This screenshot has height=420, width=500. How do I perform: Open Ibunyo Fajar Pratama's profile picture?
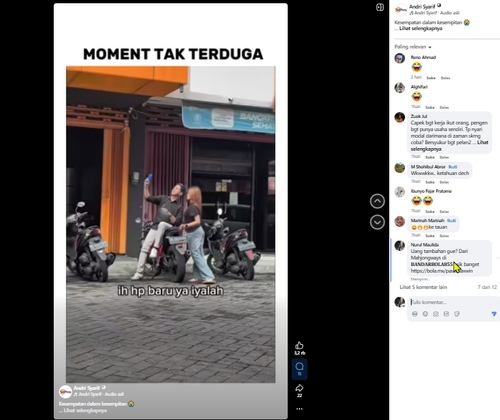[x=400, y=192]
